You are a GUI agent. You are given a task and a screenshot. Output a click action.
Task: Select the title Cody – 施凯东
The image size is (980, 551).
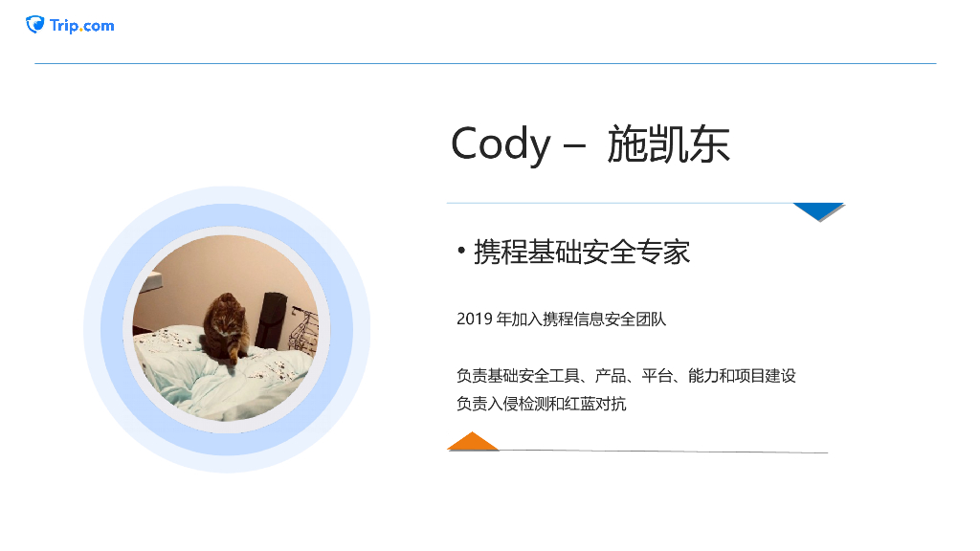pyautogui.click(x=590, y=144)
